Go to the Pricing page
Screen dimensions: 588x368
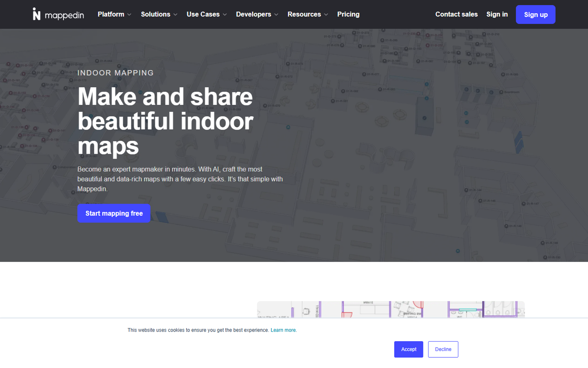pyautogui.click(x=348, y=14)
